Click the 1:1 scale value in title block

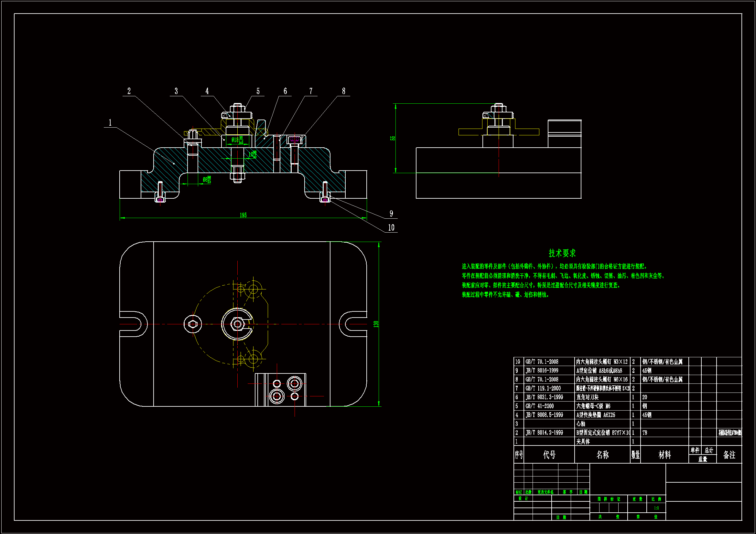coord(656,508)
